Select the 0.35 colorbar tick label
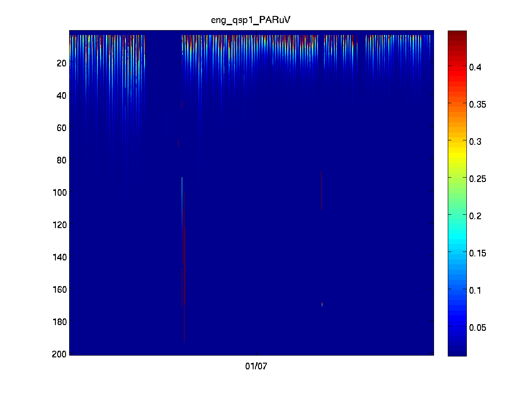 pos(478,105)
